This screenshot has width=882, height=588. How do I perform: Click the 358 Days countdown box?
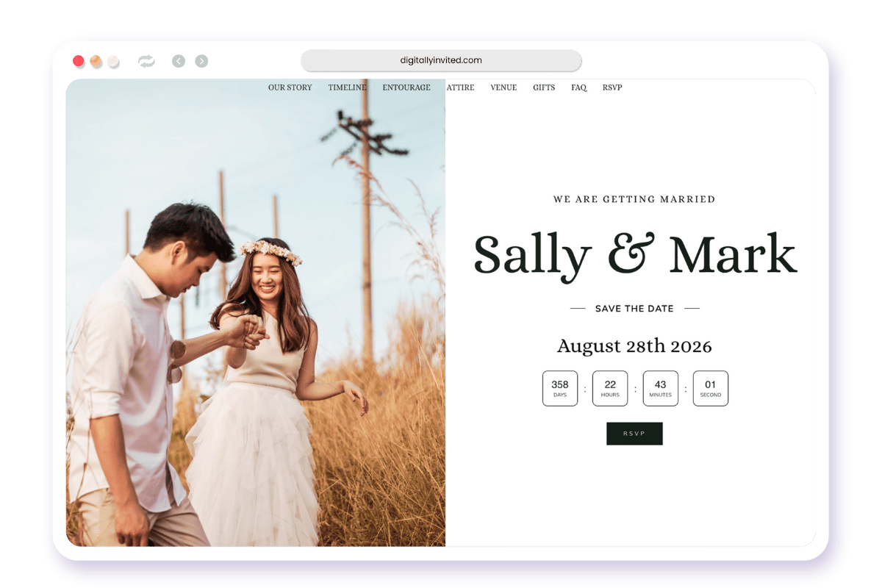pyautogui.click(x=560, y=388)
